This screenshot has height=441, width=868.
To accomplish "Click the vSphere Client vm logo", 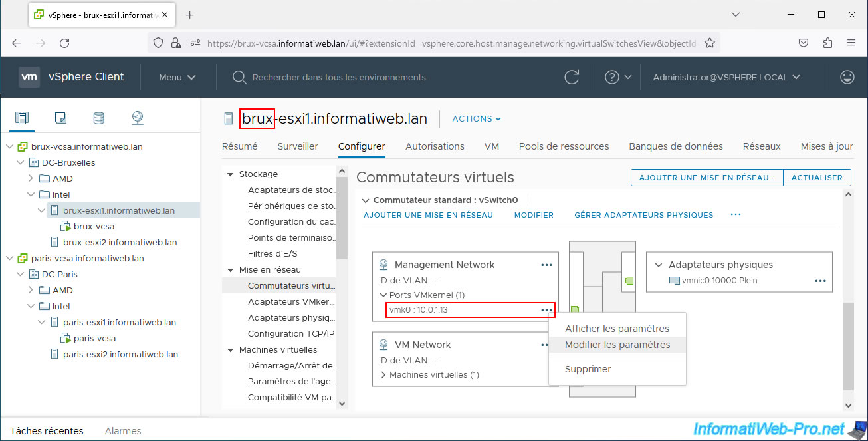I will (x=29, y=77).
